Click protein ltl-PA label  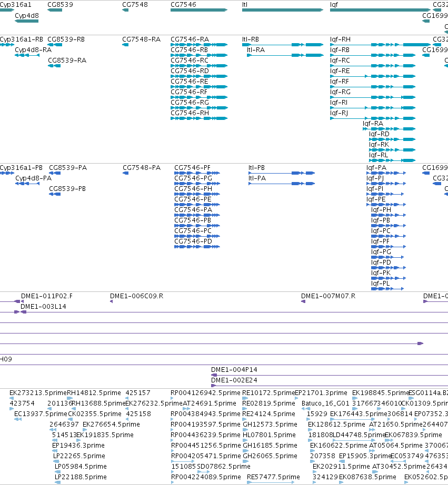pos(257,178)
